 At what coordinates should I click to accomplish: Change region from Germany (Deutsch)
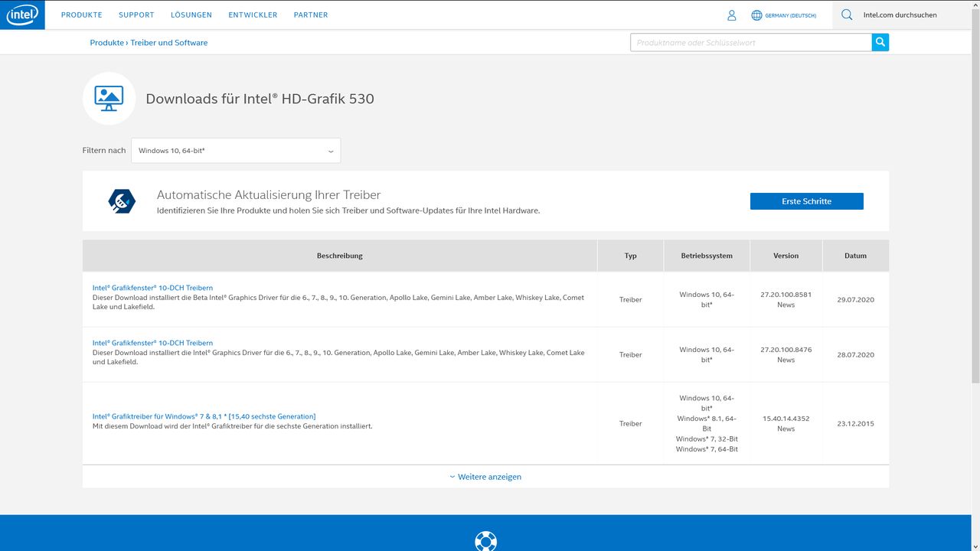(790, 15)
